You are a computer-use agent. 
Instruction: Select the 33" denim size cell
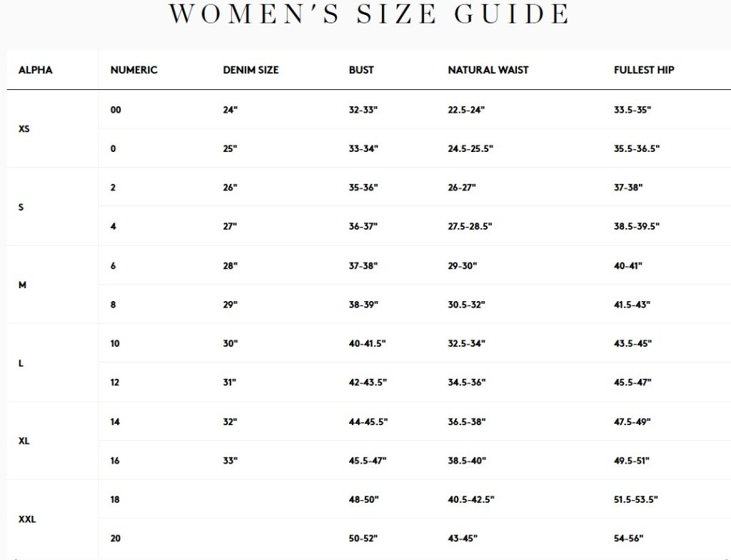coord(230,461)
